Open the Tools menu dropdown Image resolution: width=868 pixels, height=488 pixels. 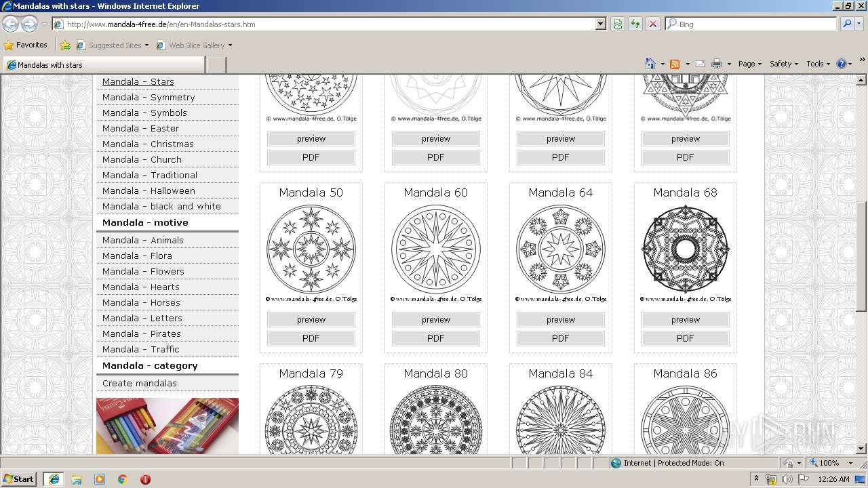(x=818, y=64)
